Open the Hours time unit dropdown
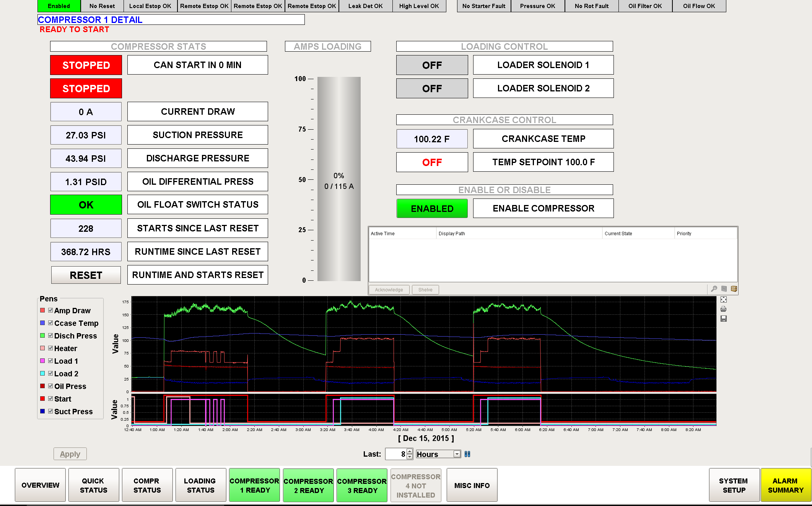The width and height of the screenshot is (812, 506). [x=457, y=454]
